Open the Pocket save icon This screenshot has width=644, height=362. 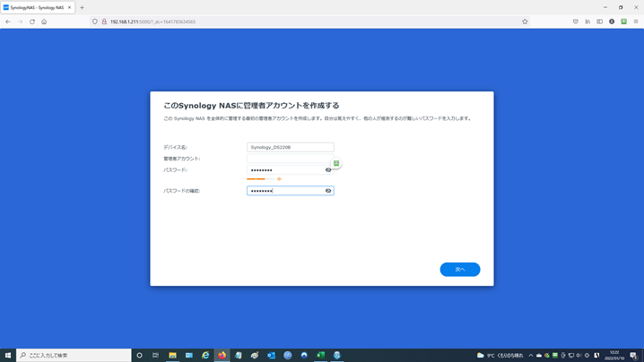click(576, 22)
